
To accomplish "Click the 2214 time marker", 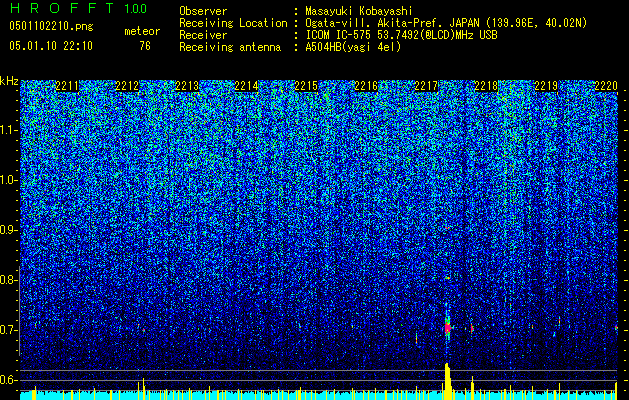I will point(246,86).
